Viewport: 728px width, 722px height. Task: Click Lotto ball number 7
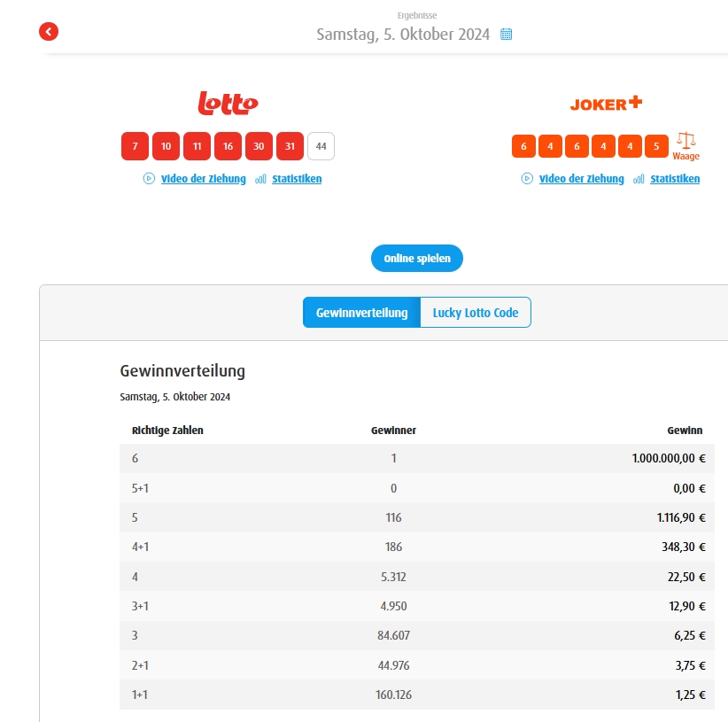pos(136,146)
